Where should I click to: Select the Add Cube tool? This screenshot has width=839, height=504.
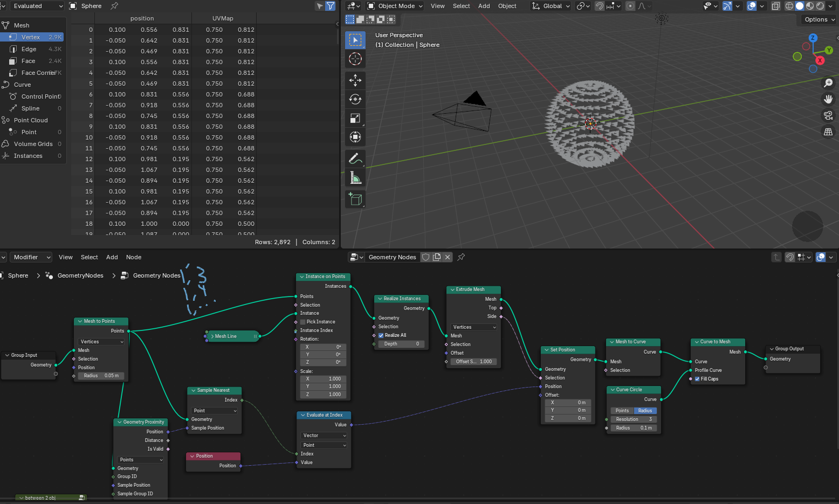pos(355,199)
